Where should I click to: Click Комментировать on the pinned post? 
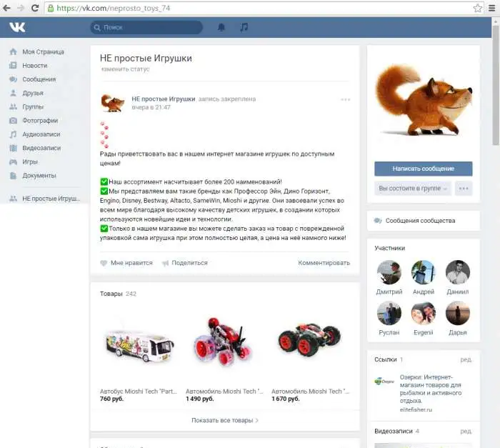pos(324,263)
